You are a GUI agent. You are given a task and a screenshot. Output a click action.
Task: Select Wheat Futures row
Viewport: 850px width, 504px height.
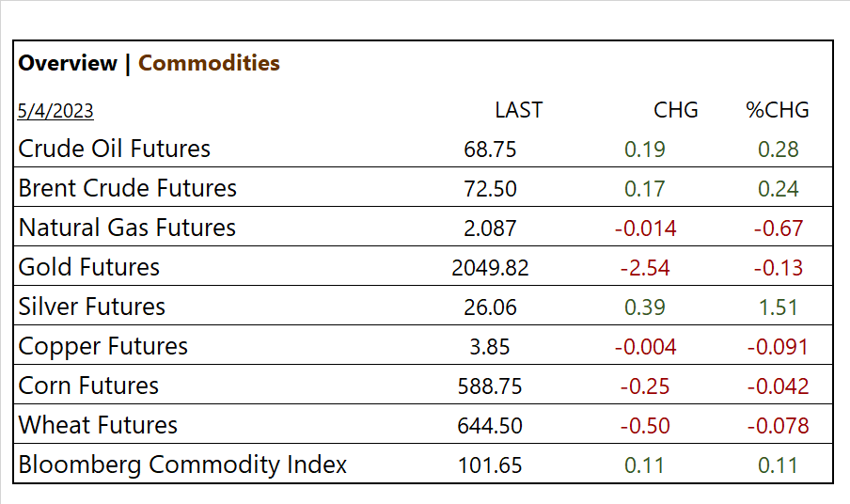[98, 425]
